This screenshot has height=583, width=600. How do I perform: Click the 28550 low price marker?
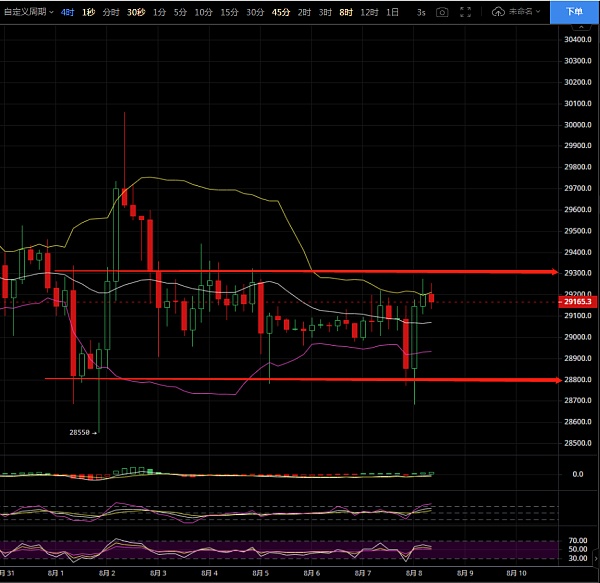(x=80, y=432)
